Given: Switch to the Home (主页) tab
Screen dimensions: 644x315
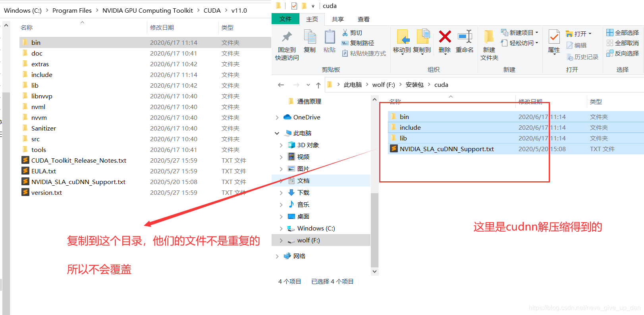Looking at the screenshot, I should [x=312, y=19].
